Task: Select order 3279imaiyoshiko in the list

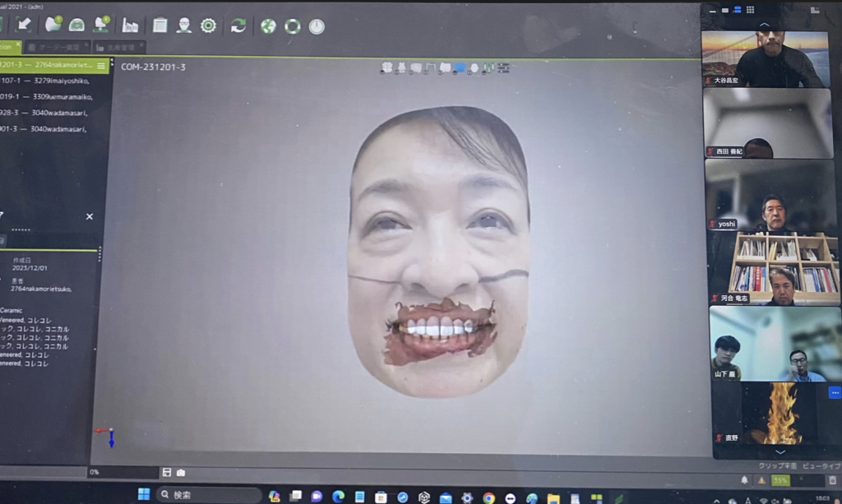Action: pos(44,81)
